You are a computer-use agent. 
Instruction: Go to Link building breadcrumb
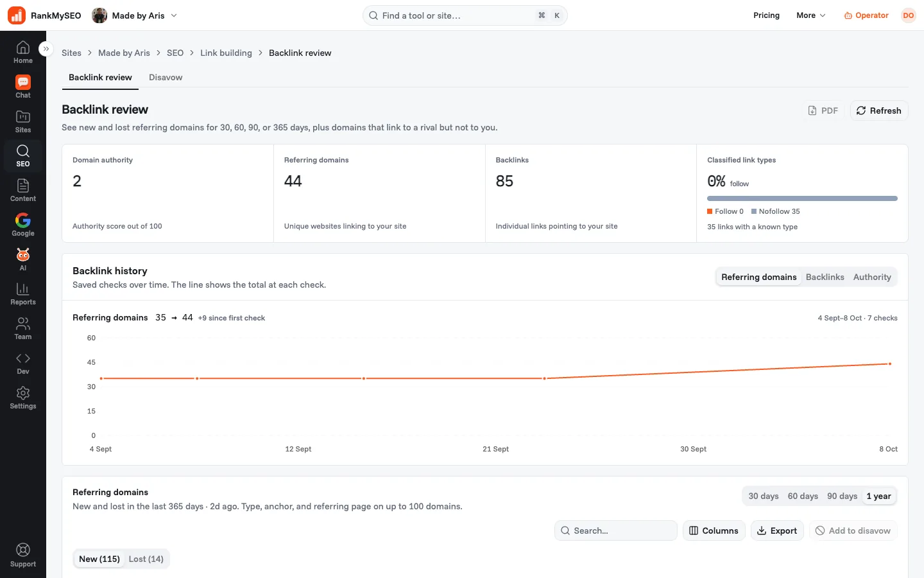pos(226,53)
